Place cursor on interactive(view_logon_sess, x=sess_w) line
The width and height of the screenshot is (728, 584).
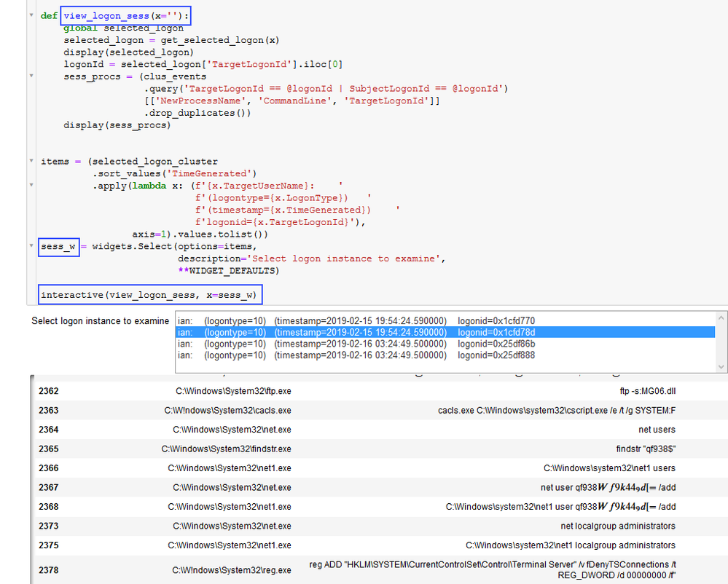(x=149, y=295)
